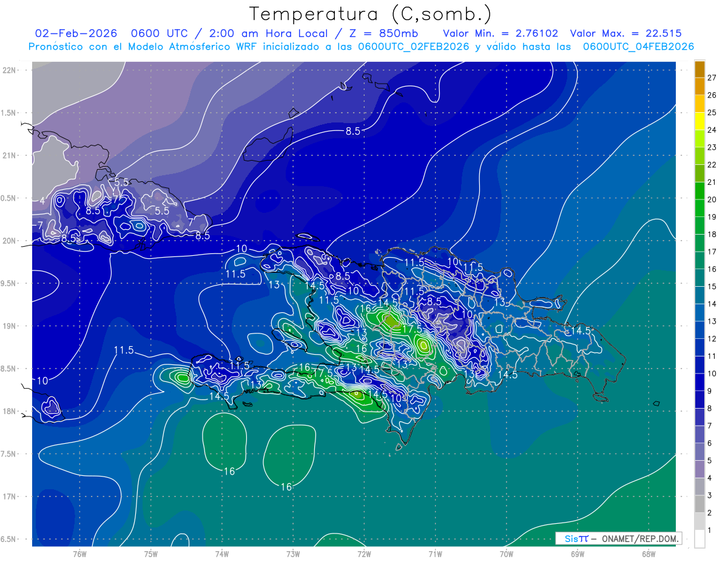This screenshot has width=728, height=562.
Task: Click the color scale label "9"
Action: coord(710,391)
